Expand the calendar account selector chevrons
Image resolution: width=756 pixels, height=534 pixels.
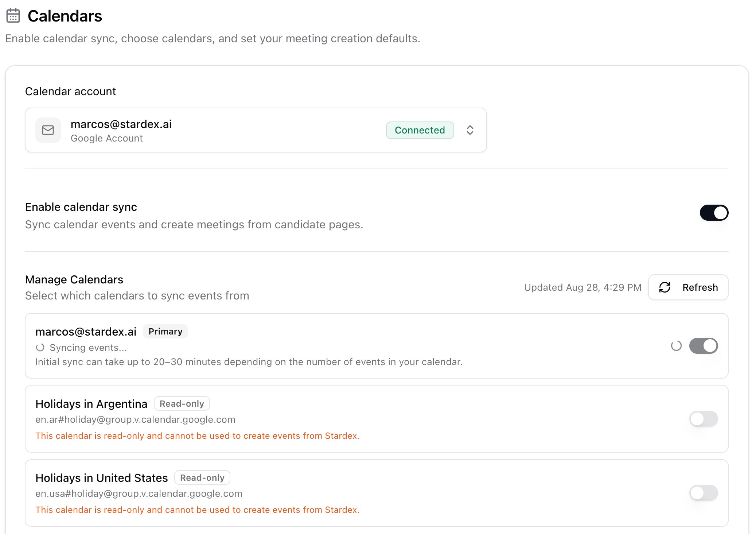(x=470, y=130)
